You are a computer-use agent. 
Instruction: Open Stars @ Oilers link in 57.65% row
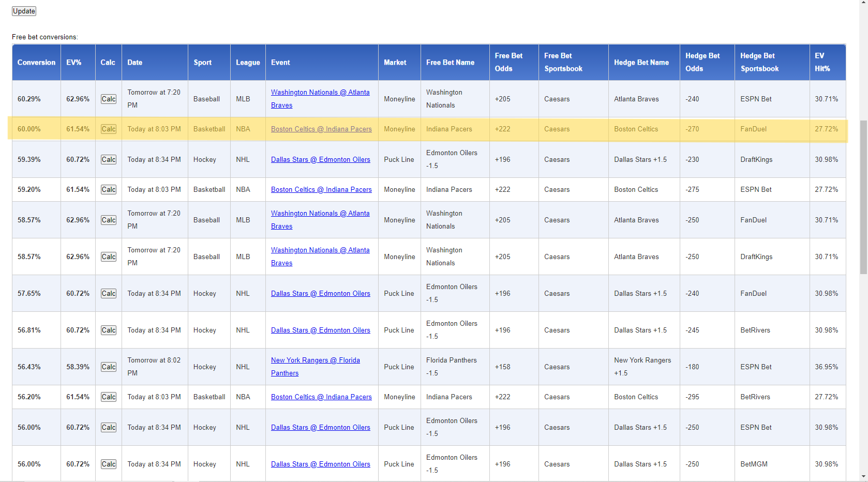tap(321, 293)
